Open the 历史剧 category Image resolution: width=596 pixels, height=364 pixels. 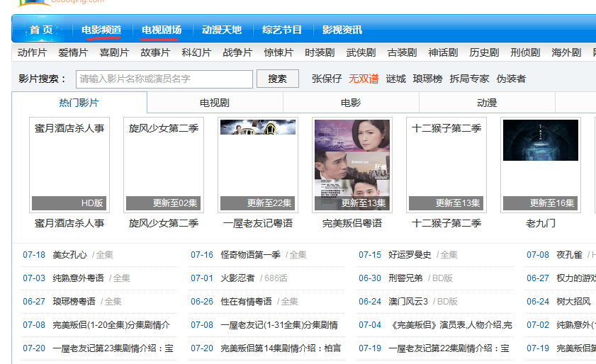click(x=484, y=52)
